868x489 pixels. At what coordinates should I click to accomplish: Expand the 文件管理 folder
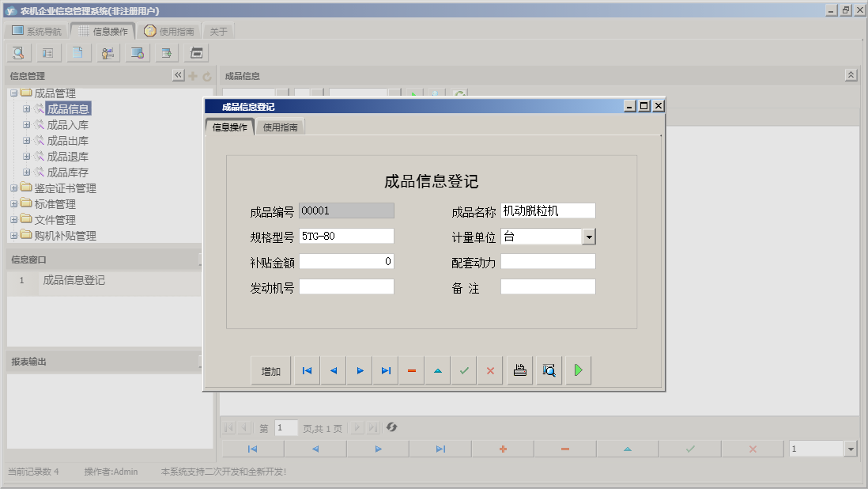(x=14, y=220)
